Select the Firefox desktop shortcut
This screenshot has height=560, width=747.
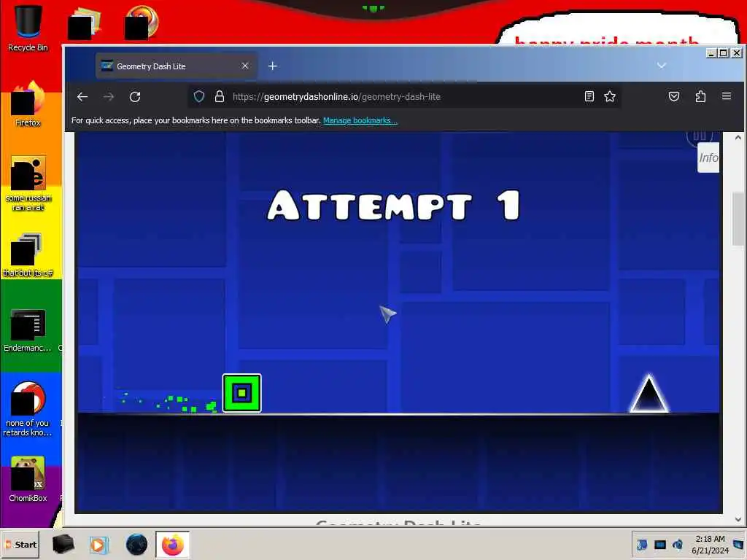point(28,104)
